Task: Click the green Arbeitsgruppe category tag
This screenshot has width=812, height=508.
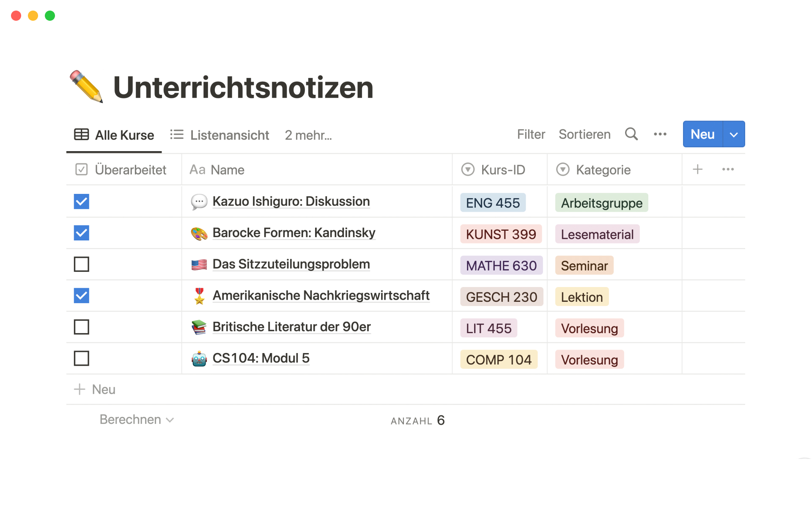Action: click(x=601, y=203)
